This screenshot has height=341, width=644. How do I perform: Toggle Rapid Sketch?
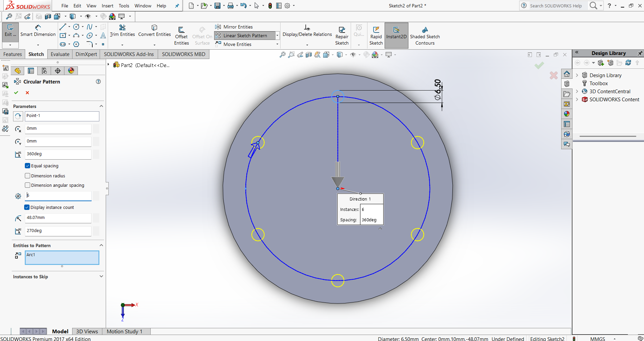[376, 36]
